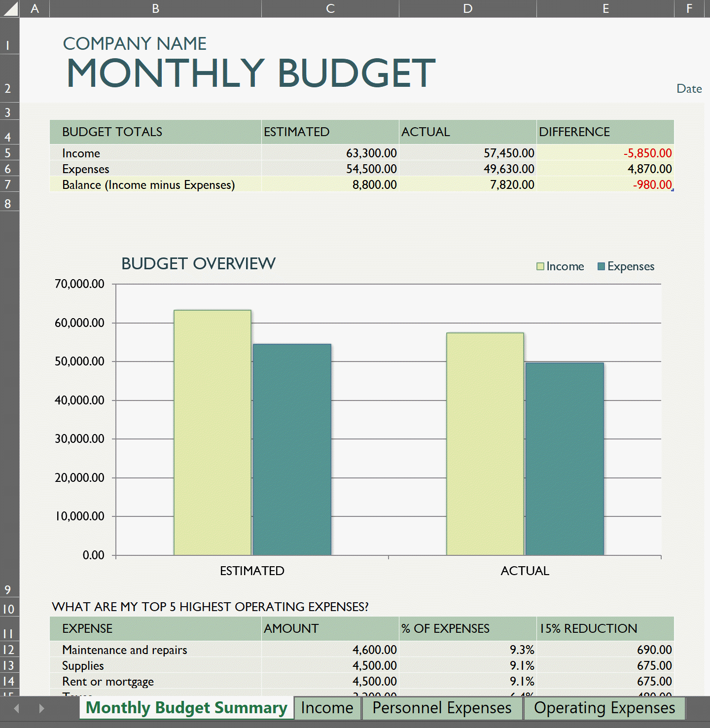
Task: Select the -5,850.00 difference cell
Action: tap(605, 153)
